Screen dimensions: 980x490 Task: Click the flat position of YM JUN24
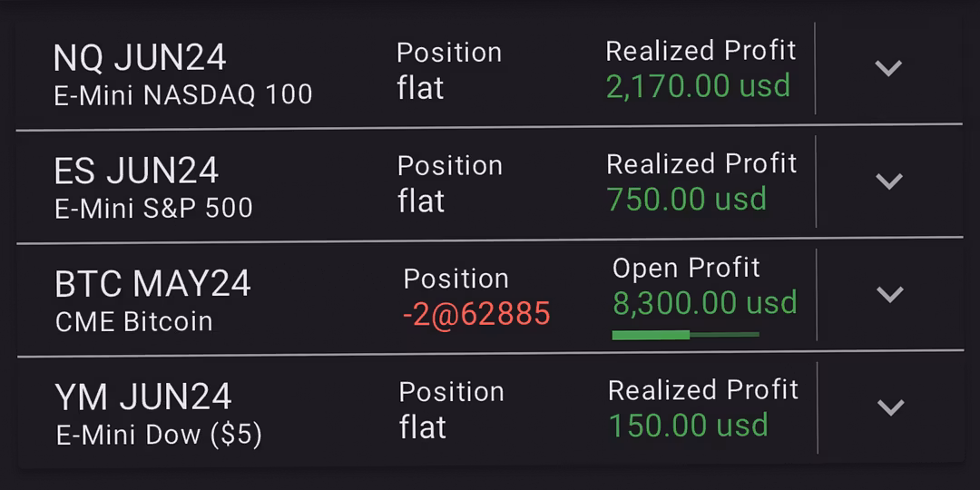[x=423, y=427]
